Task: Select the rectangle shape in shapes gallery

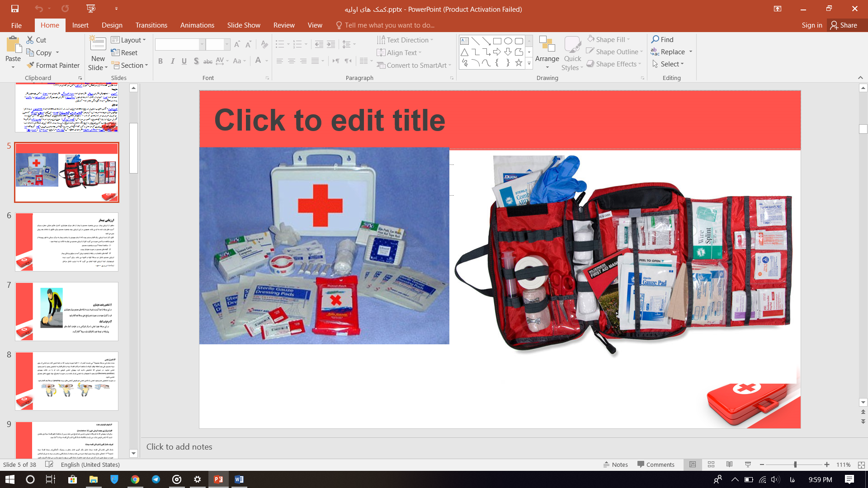Action: 497,41
